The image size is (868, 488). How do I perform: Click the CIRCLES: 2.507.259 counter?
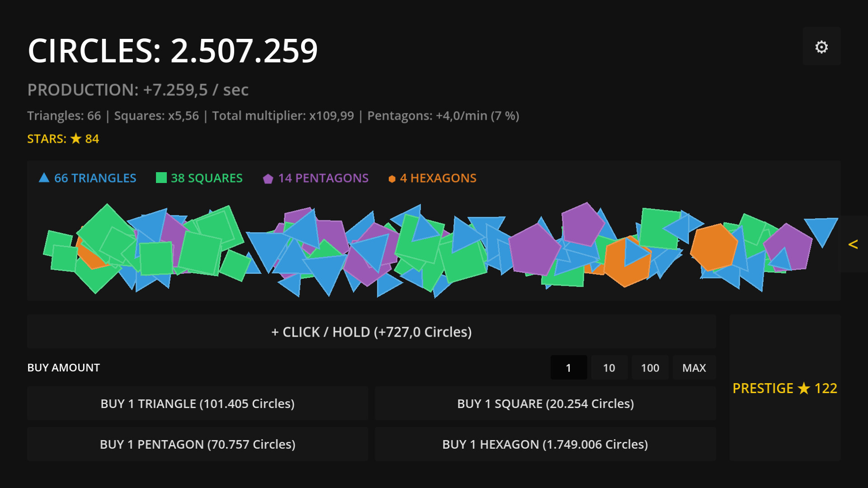(173, 50)
